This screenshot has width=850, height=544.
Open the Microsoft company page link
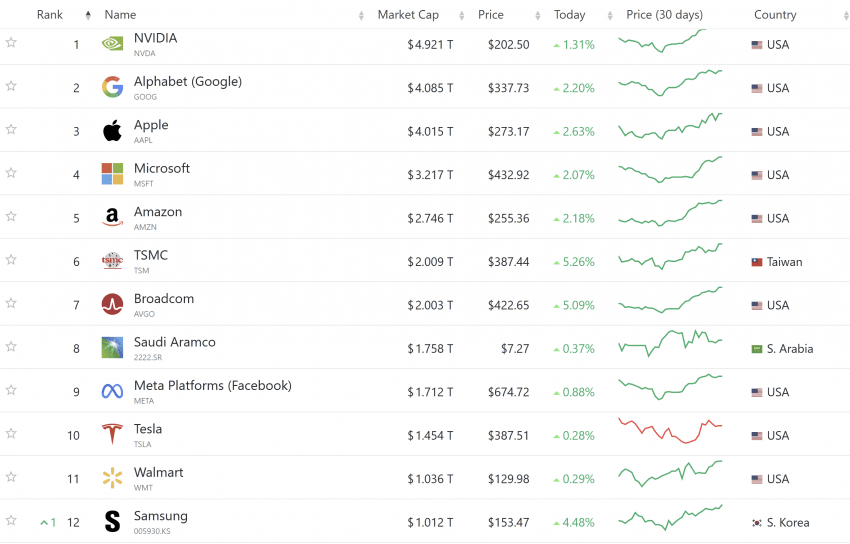pyautogui.click(x=162, y=168)
